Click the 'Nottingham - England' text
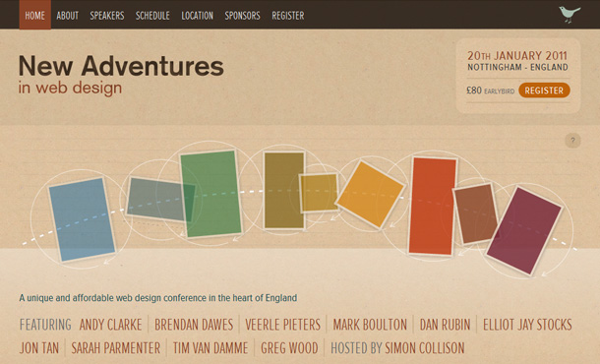 [x=517, y=67]
